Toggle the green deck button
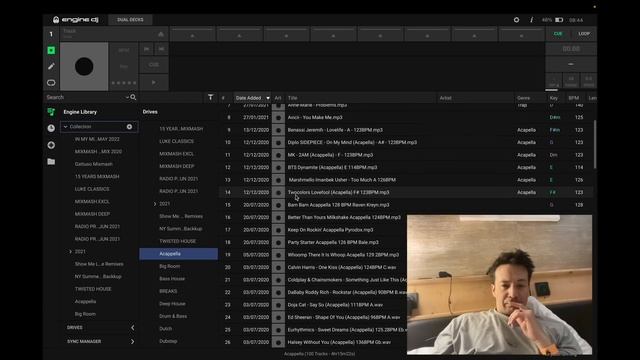This screenshot has width=640, height=360. (x=51, y=50)
